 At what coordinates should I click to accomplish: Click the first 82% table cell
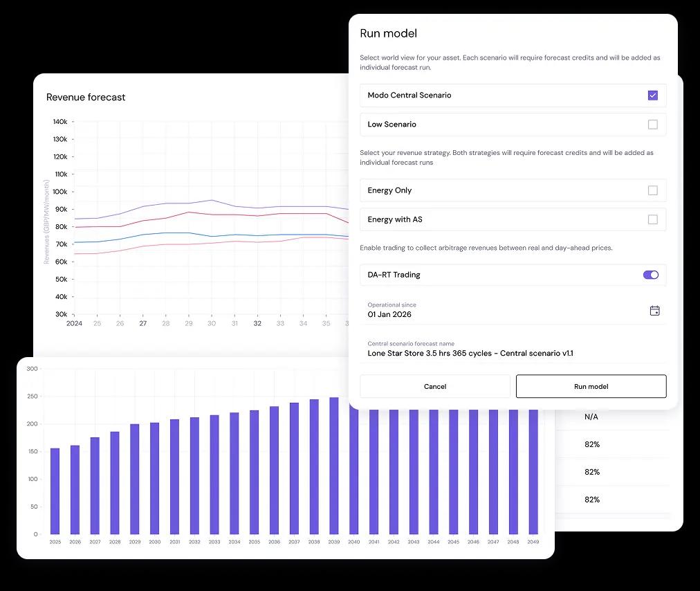[591, 444]
